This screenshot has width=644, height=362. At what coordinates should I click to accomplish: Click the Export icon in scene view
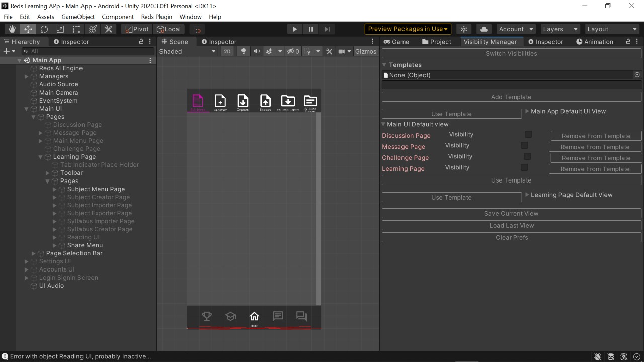tap(265, 102)
